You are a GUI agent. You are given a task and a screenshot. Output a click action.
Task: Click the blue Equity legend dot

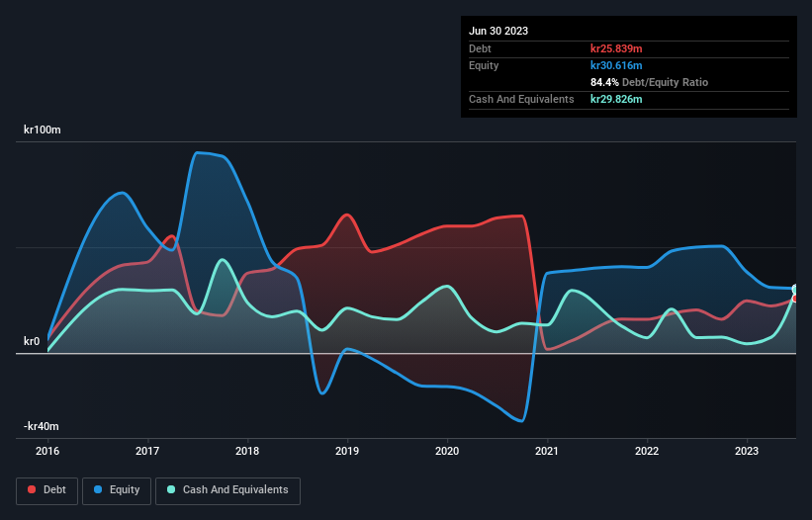pyautogui.click(x=98, y=489)
